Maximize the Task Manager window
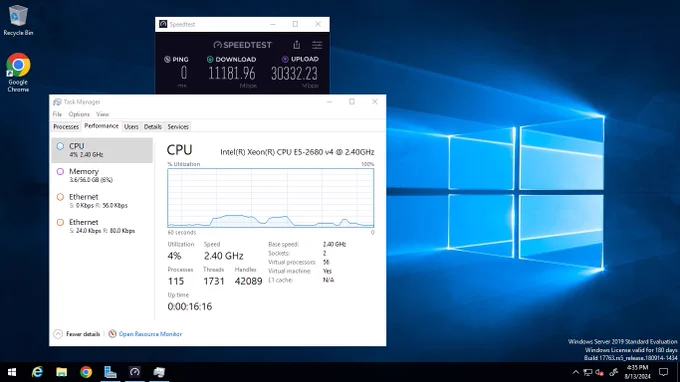 pos(352,101)
